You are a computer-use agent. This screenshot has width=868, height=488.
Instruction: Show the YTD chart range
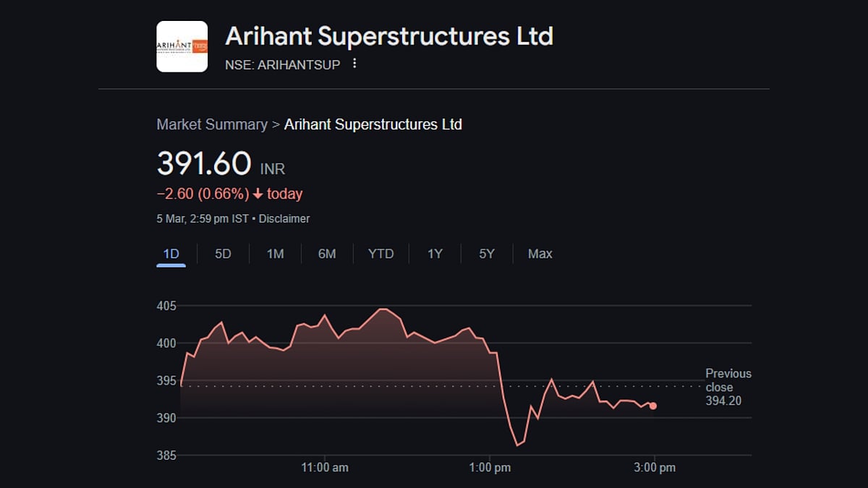point(380,254)
